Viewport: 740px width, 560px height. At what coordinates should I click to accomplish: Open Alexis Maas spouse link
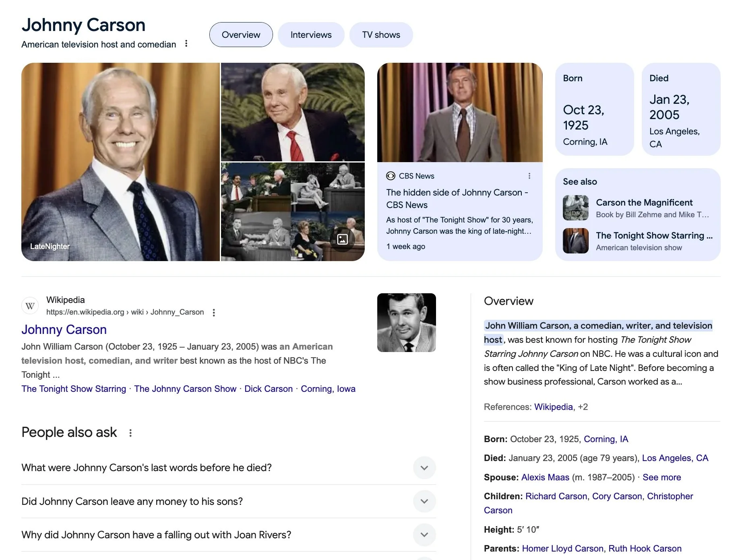point(545,477)
